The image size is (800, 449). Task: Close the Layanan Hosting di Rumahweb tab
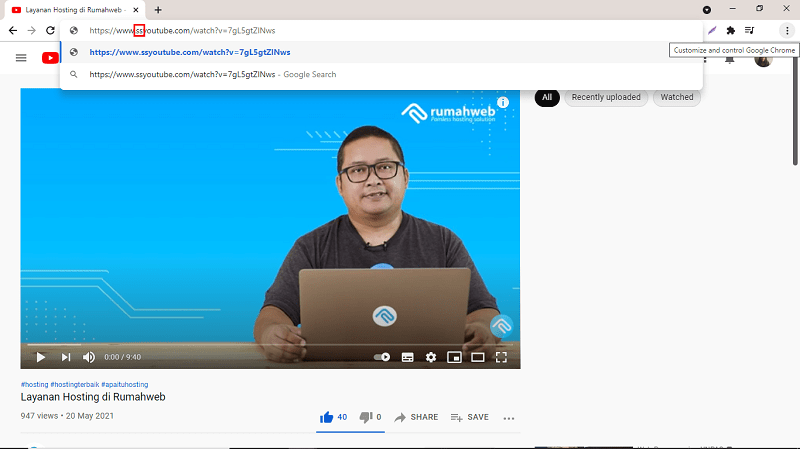(136, 10)
